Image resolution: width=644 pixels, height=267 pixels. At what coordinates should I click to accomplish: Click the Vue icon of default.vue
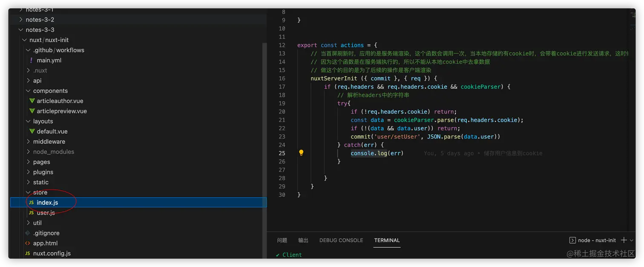(32, 131)
